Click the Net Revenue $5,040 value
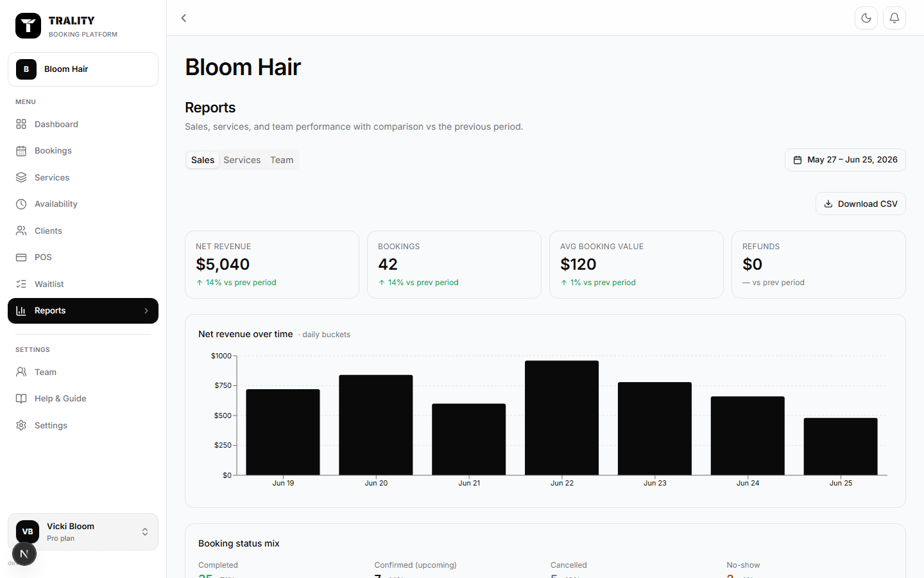This screenshot has height=578, width=924. click(x=223, y=265)
